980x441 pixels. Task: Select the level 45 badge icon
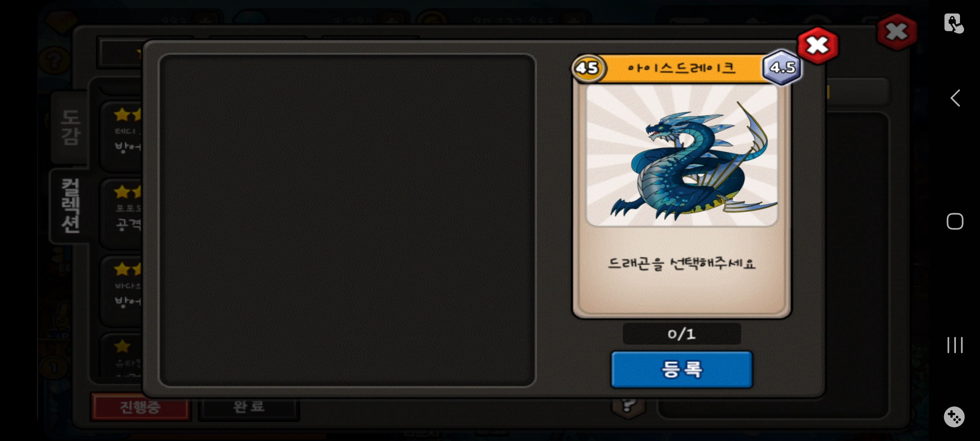[588, 68]
